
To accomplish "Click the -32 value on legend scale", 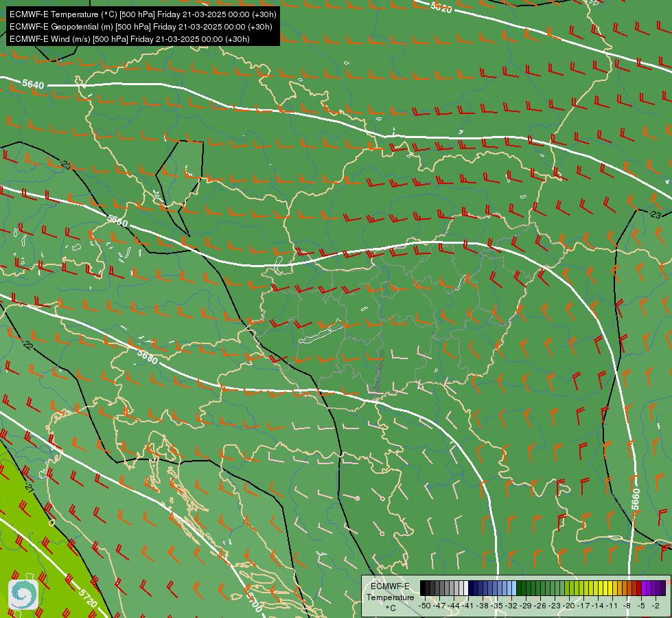I will click(x=511, y=606).
